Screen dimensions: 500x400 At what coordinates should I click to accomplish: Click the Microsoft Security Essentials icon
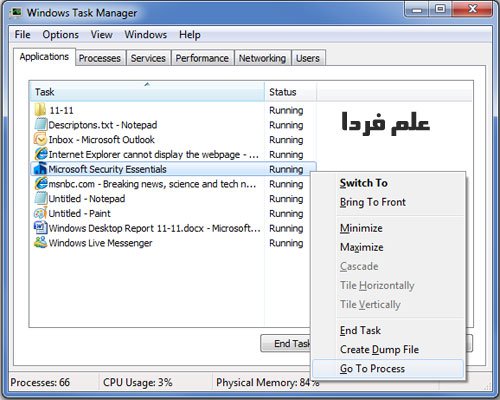point(40,169)
